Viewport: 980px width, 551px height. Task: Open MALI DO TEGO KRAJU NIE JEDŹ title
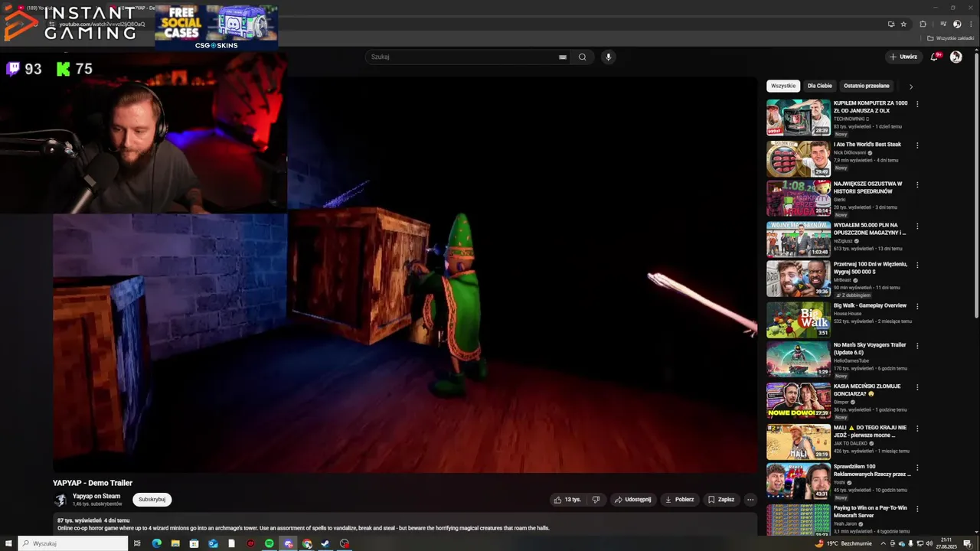click(871, 432)
